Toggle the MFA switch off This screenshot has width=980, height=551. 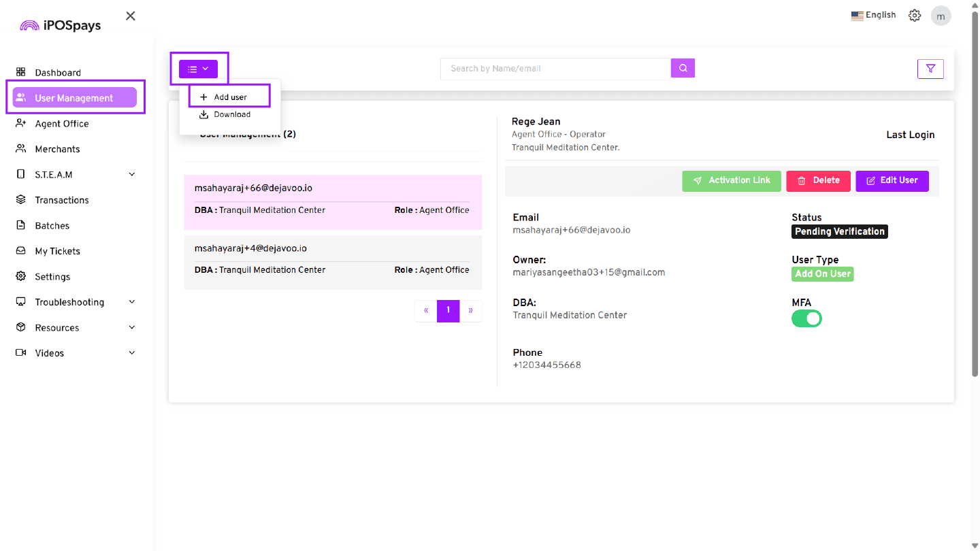tap(806, 318)
